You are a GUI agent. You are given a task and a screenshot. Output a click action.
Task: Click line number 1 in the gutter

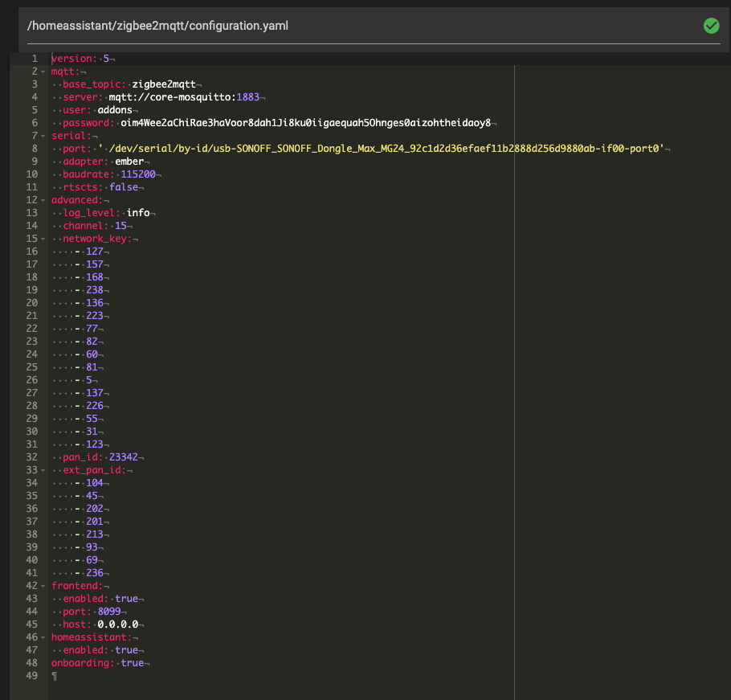click(34, 59)
